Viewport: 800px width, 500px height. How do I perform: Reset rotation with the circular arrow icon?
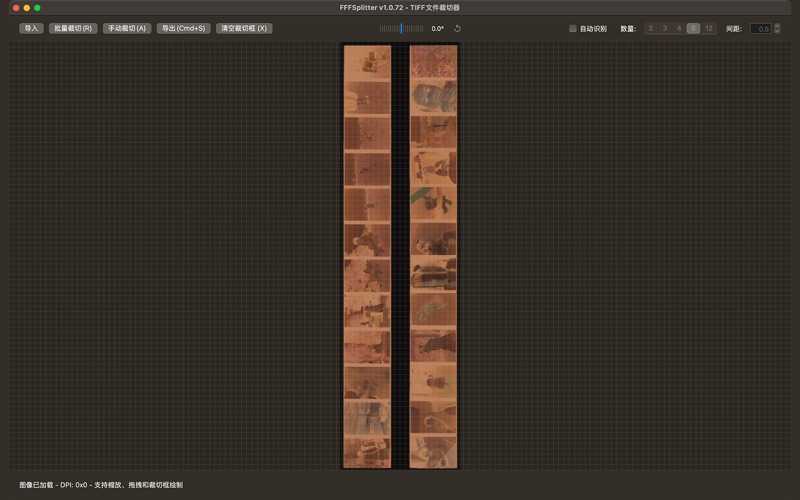click(458, 29)
